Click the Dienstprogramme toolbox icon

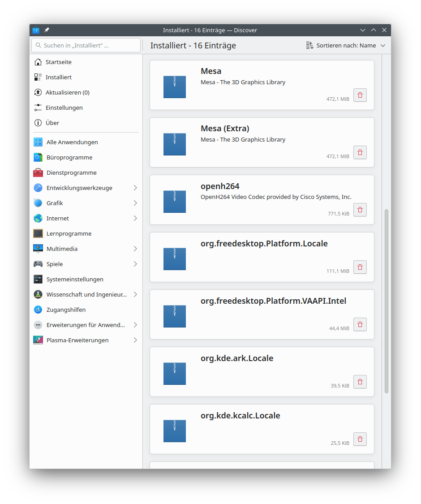pos(38,172)
